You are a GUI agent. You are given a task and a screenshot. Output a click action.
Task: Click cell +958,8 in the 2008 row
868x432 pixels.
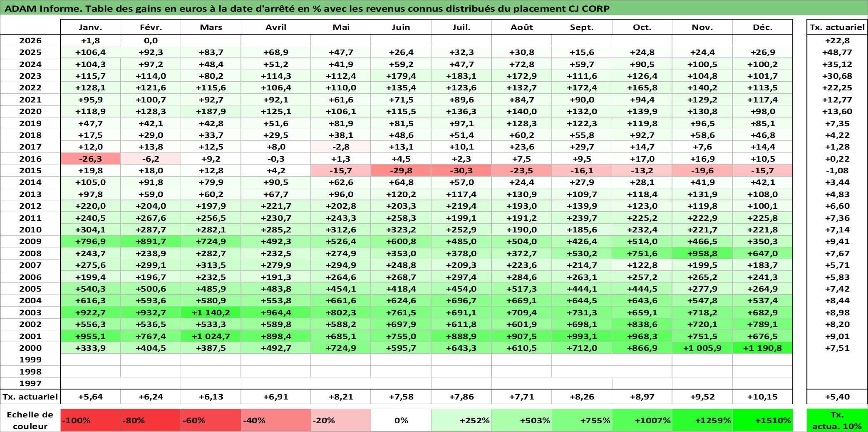702,253
